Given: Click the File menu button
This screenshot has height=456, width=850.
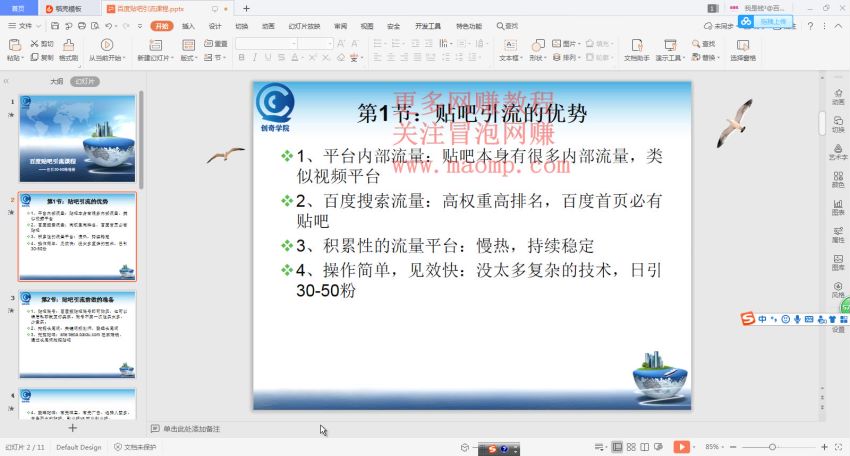Looking at the screenshot, I should pos(21,25).
